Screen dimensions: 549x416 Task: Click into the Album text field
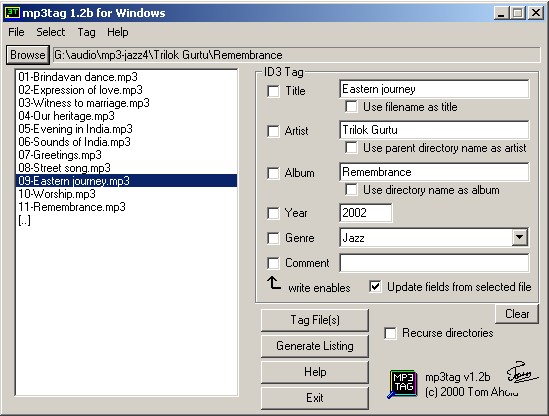(x=434, y=172)
